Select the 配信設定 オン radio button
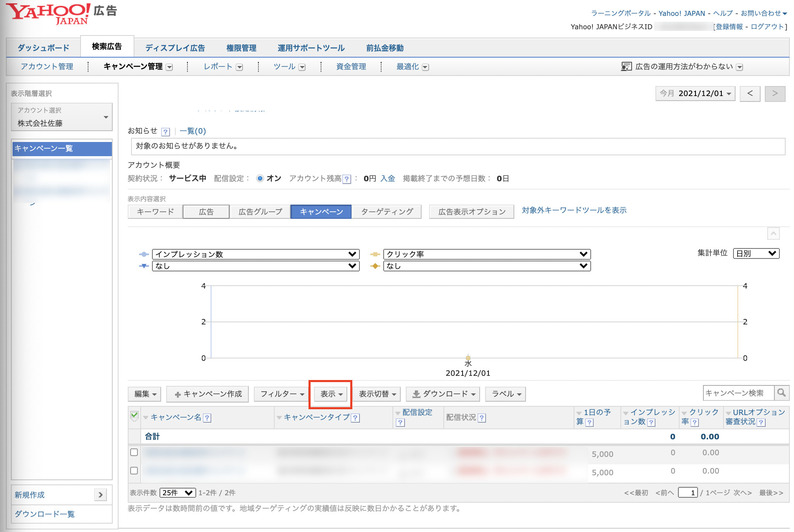Image resolution: width=794 pixels, height=532 pixels. 260,179
